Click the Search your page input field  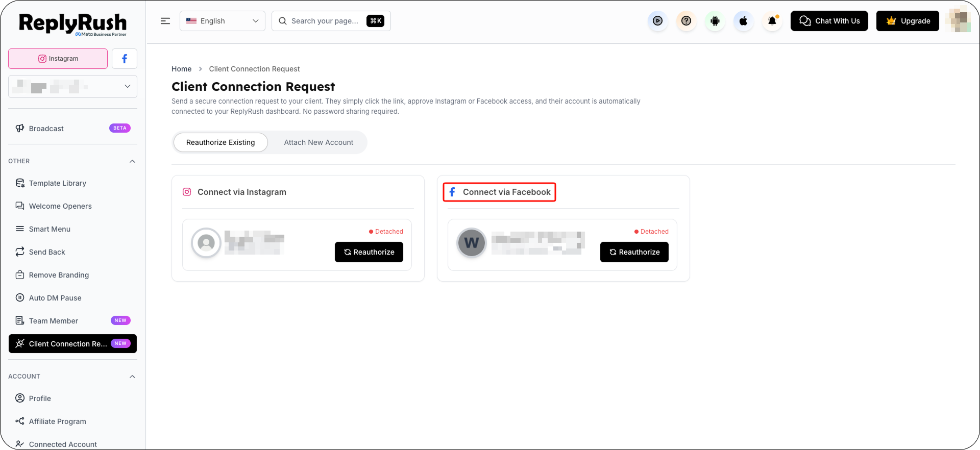pyautogui.click(x=331, y=21)
